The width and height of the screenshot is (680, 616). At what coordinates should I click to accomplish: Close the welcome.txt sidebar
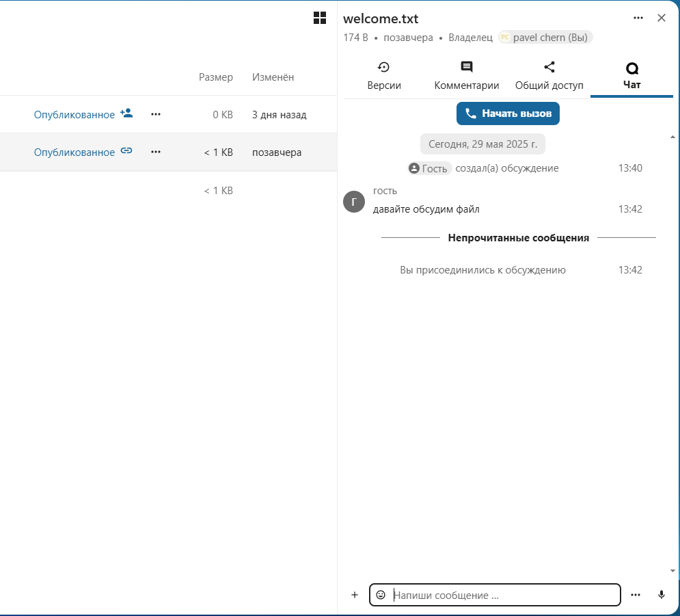coord(661,18)
